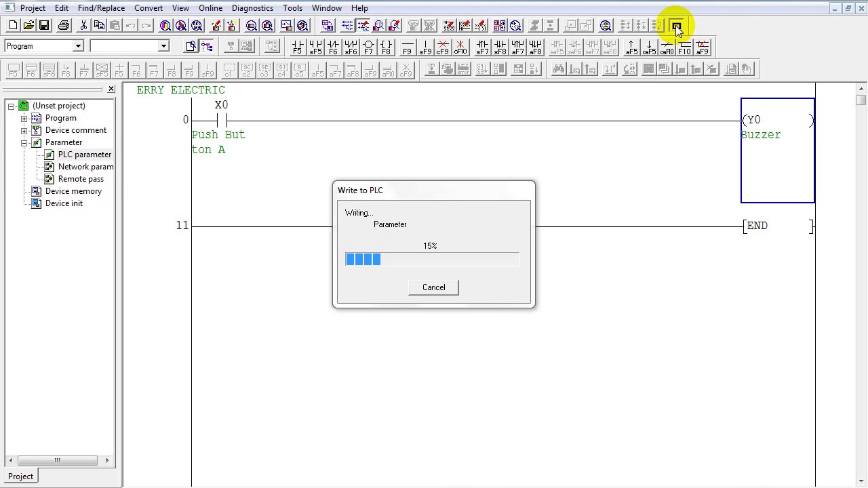Select Device init in tree

click(64, 203)
